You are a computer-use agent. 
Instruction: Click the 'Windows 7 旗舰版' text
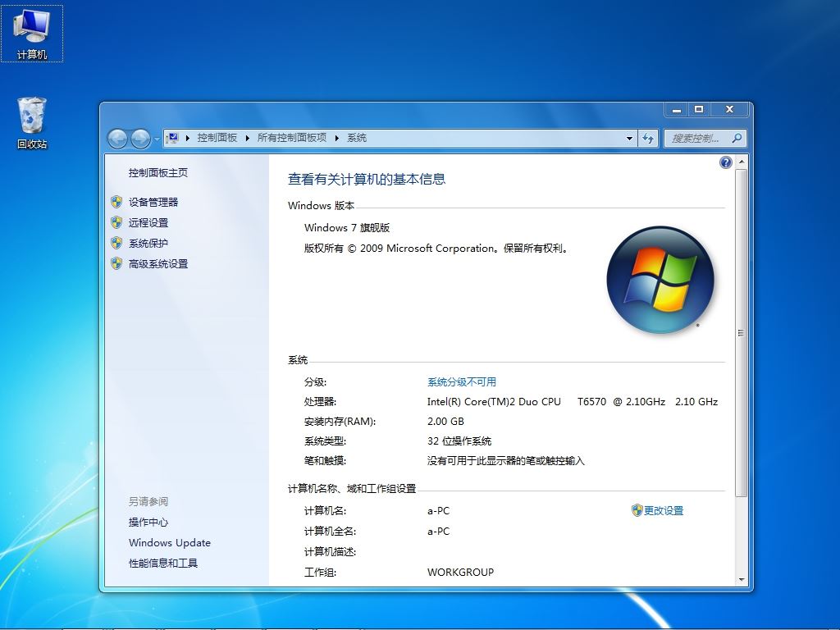point(347,228)
